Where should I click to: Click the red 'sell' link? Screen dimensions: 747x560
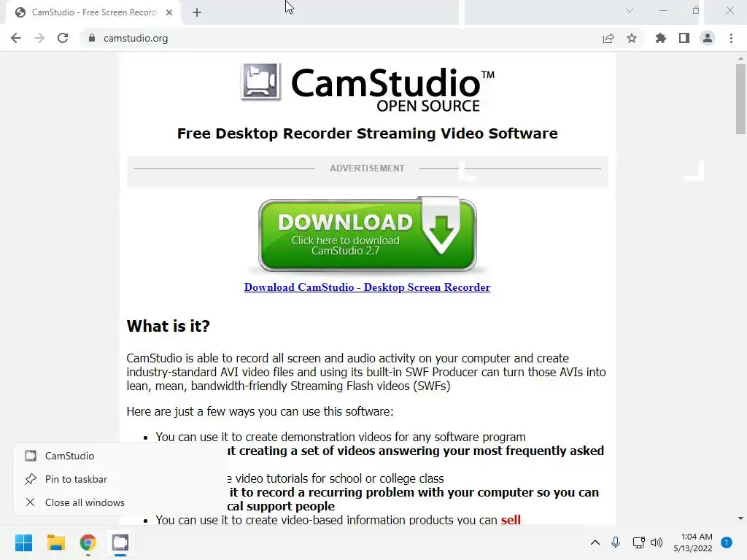[x=511, y=519]
